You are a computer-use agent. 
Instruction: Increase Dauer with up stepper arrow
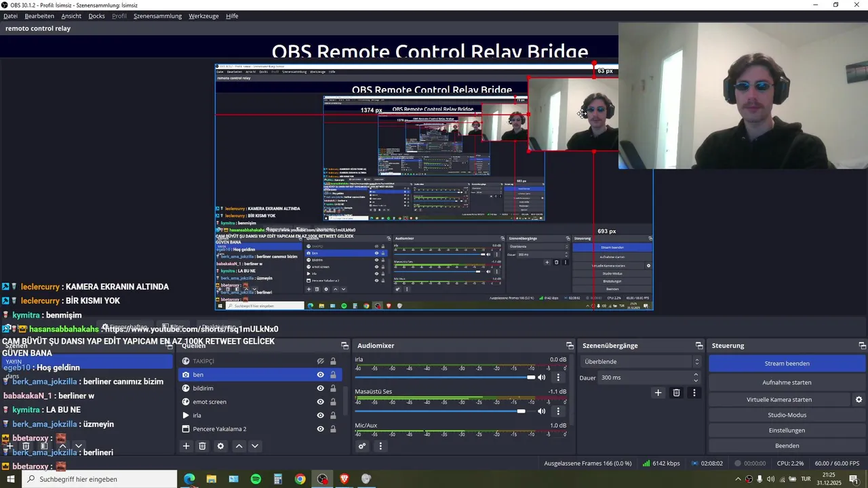(x=696, y=375)
